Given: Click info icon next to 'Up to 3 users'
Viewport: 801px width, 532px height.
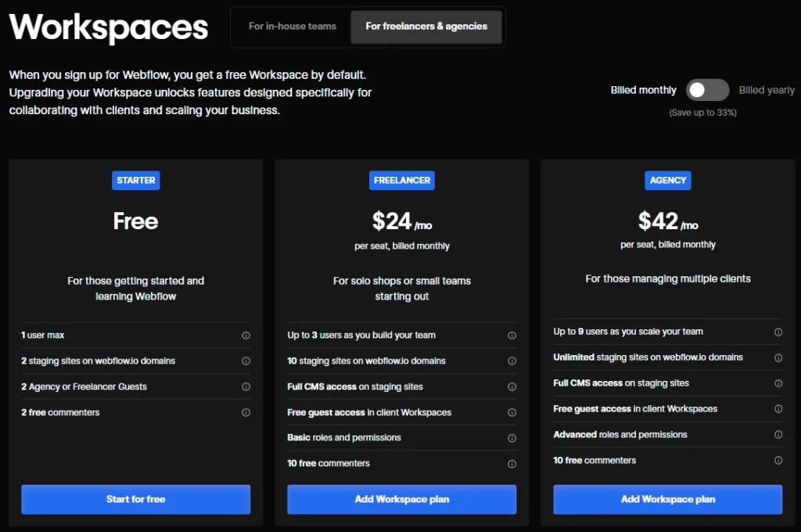Looking at the screenshot, I should click(x=512, y=336).
